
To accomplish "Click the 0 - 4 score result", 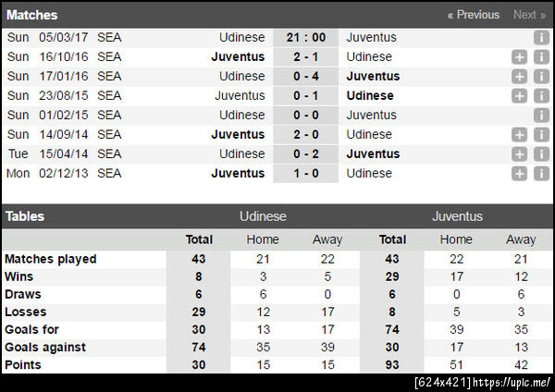I will pyautogui.click(x=305, y=77).
